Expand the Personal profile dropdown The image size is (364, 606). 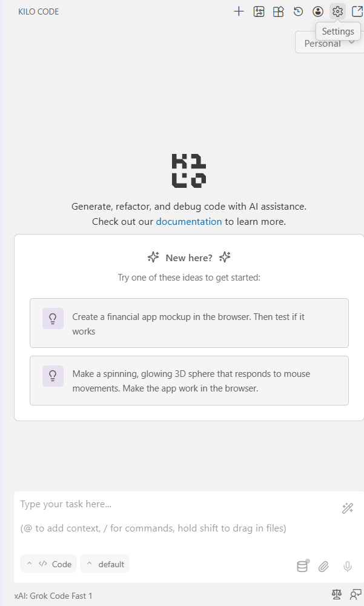[x=330, y=44]
